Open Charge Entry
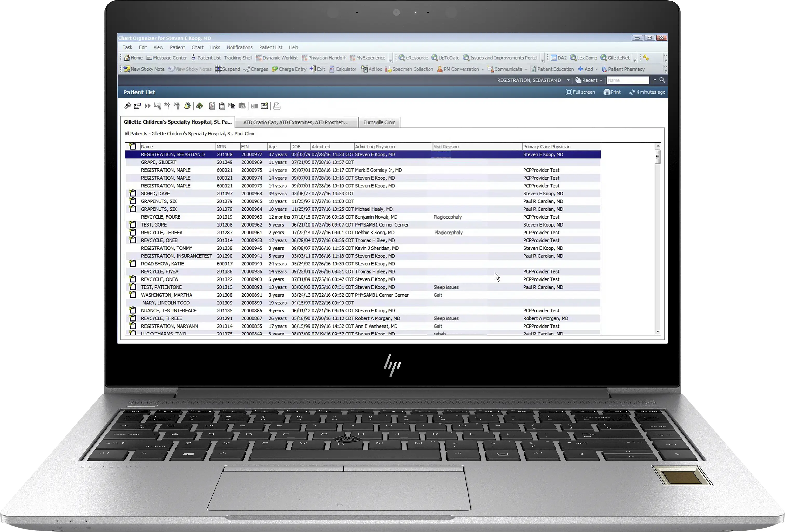The width and height of the screenshot is (785, 532). (x=289, y=69)
